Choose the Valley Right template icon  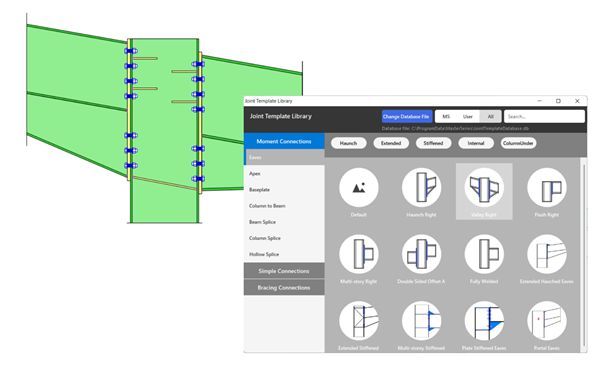click(x=484, y=188)
